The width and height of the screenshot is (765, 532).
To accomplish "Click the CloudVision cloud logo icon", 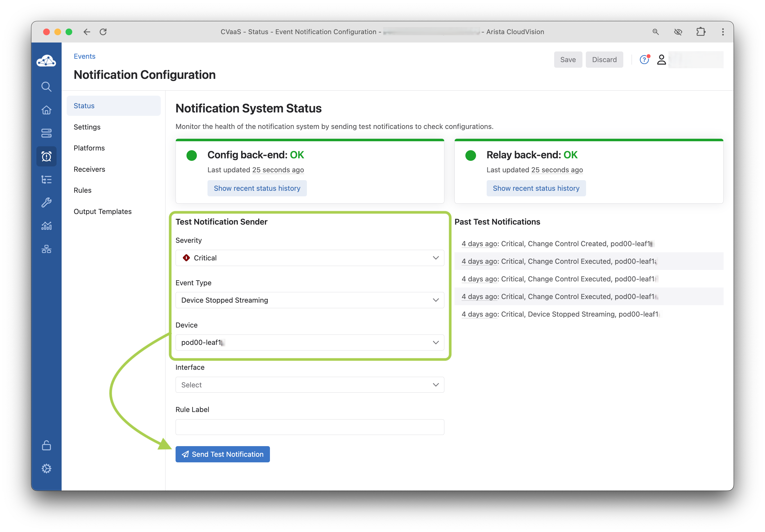I will pyautogui.click(x=46, y=61).
